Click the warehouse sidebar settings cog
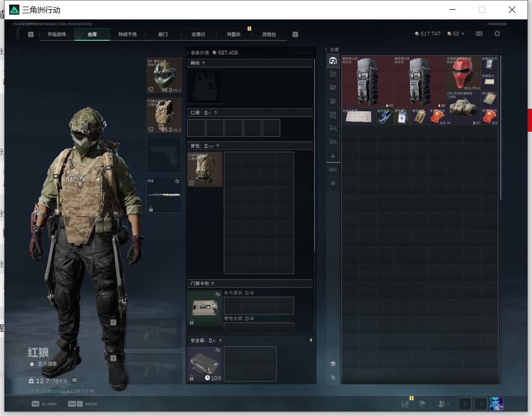 click(x=333, y=183)
